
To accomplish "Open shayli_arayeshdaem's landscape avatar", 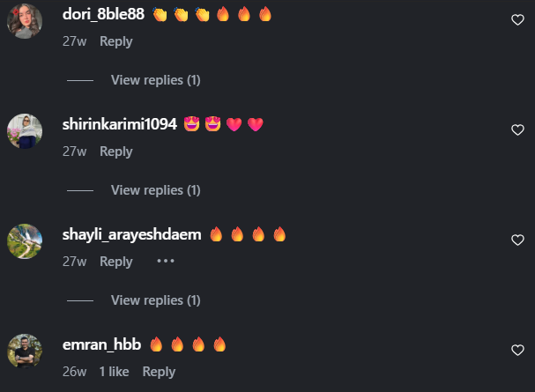I will click(25, 241).
